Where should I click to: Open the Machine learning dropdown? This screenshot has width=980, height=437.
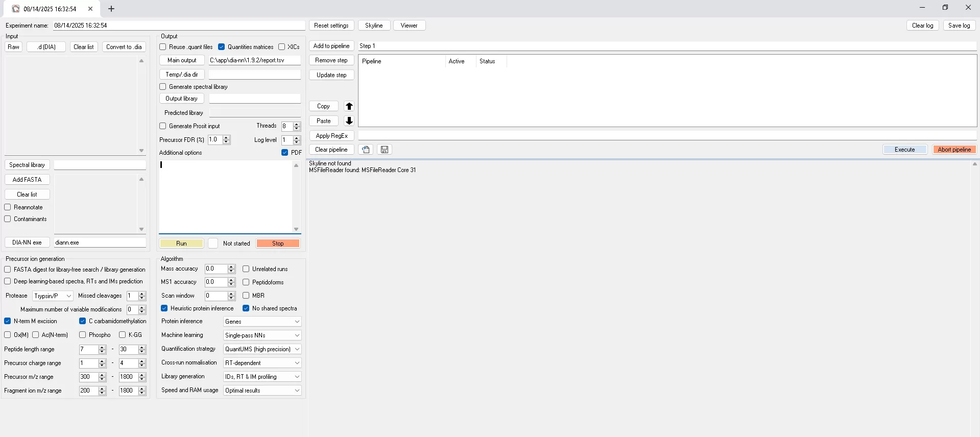[262, 335]
